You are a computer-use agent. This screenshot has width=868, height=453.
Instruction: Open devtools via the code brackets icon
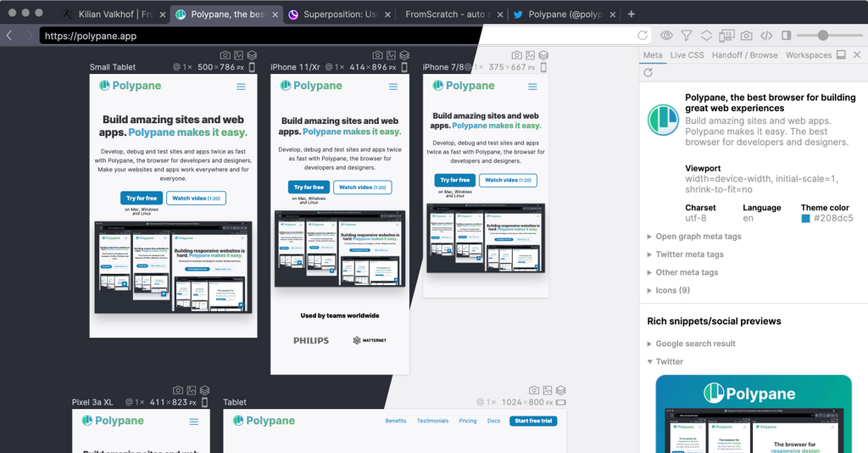pos(766,36)
